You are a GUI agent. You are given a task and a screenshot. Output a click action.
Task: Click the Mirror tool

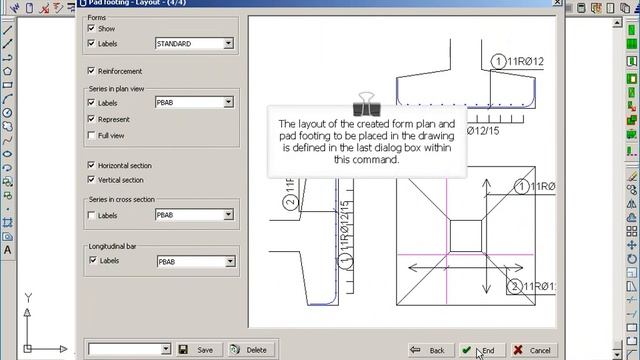(x=632, y=204)
